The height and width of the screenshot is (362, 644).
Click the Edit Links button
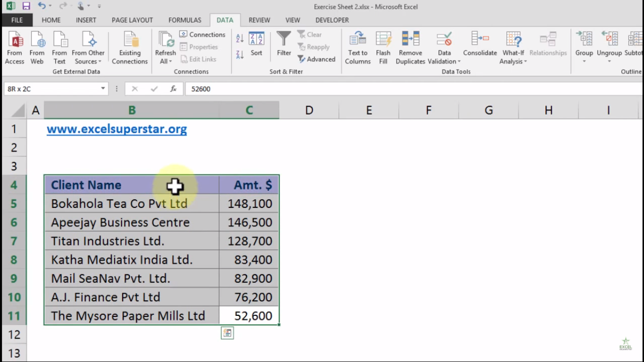tap(198, 59)
